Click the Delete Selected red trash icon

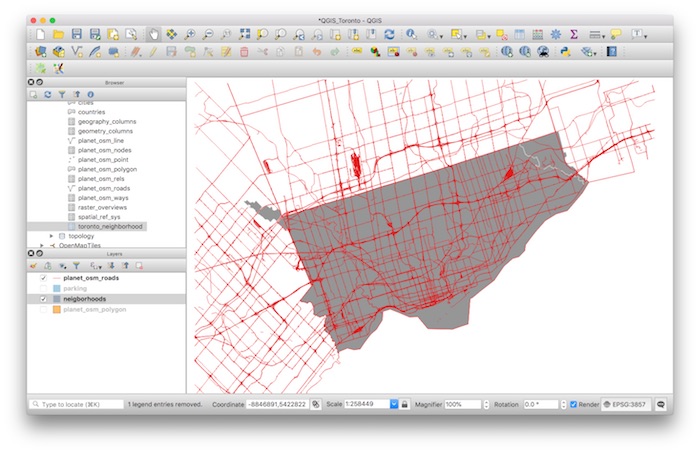tap(244, 52)
